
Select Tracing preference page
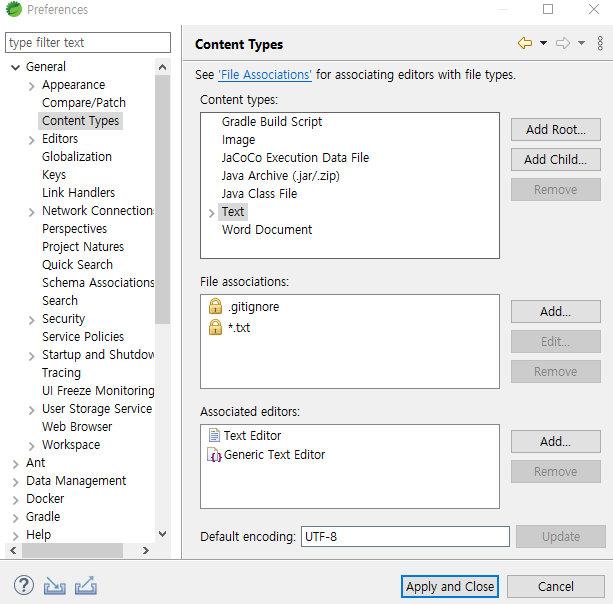[61, 373]
